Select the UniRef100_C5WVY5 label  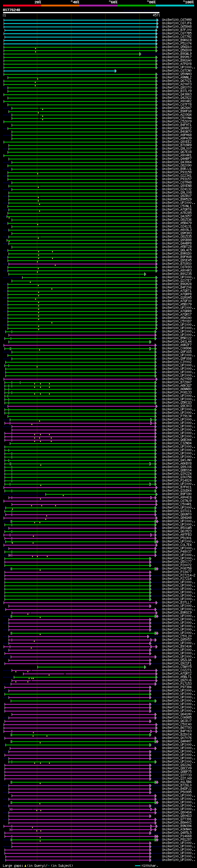(177, 667)
